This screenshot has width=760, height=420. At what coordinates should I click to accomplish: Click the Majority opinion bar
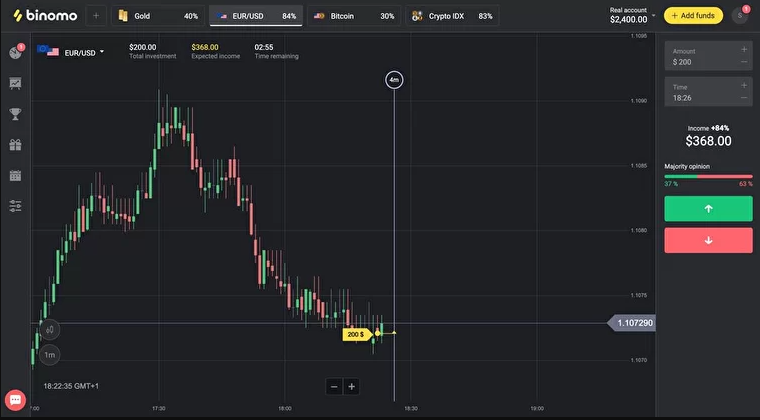[x=708, y=177]
